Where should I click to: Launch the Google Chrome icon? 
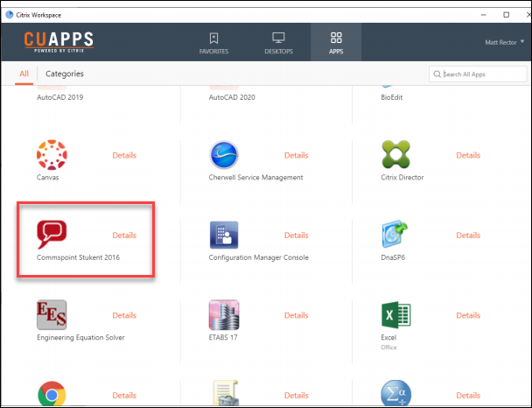(x=52, y=394)
